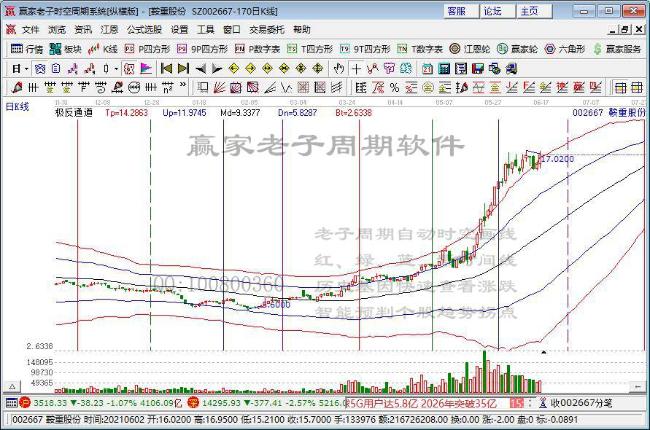Screen dimensions: 650x430
Task: Open the 日 period dropdown arrow
Action: point(27,69)
